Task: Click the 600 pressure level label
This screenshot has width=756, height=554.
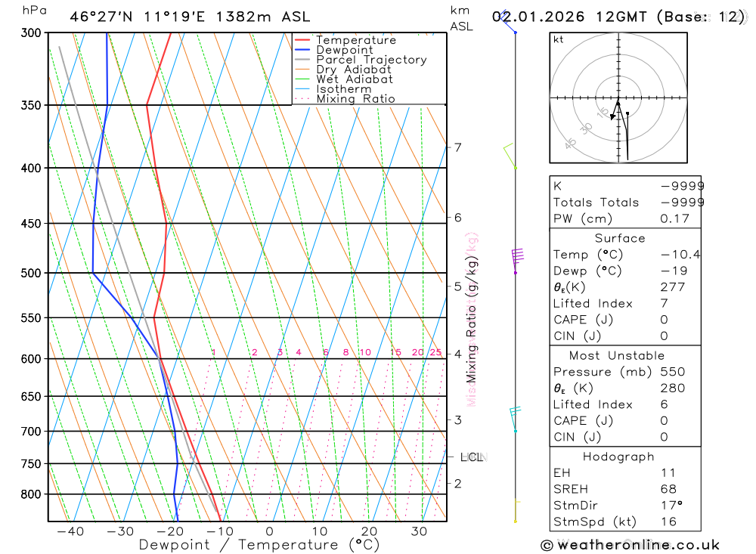Action: coord(31,359)
